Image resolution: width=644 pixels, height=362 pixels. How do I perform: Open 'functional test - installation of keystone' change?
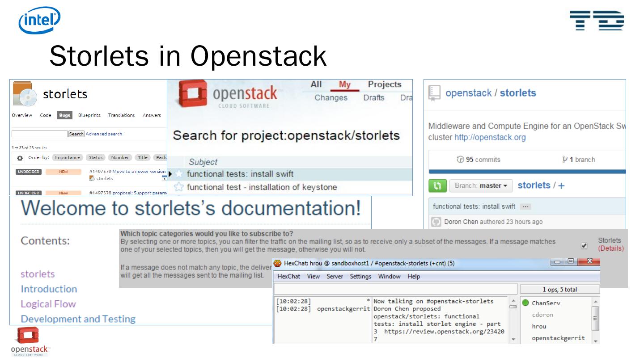point(262,187)
